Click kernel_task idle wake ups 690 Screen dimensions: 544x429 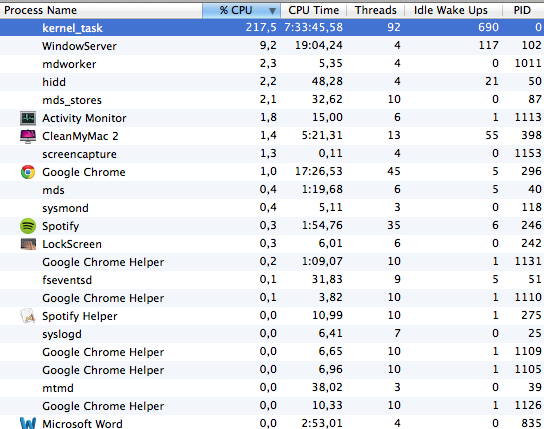coord(488,27)
